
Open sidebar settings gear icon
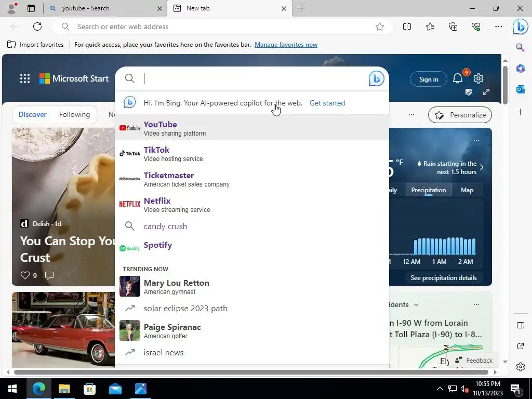(521, 367)
